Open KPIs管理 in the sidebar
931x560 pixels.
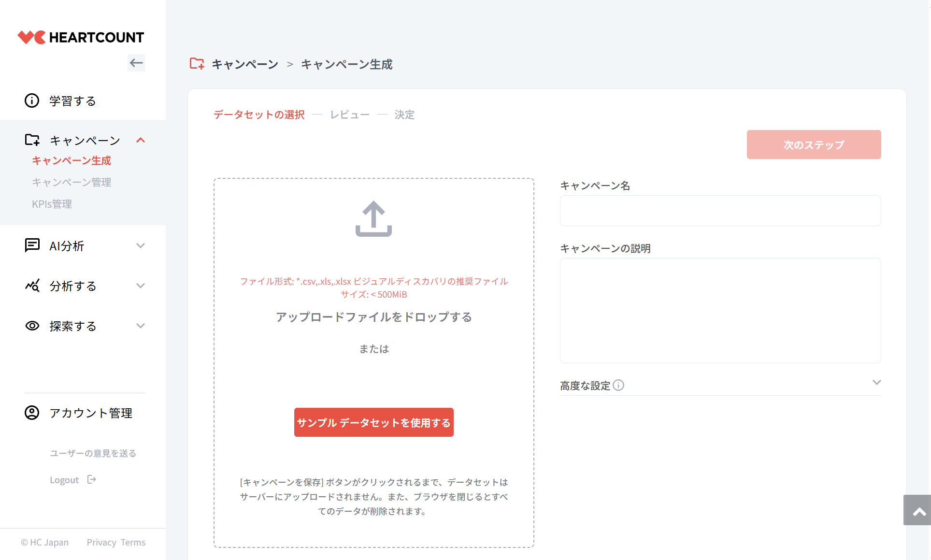pos(52,204)
